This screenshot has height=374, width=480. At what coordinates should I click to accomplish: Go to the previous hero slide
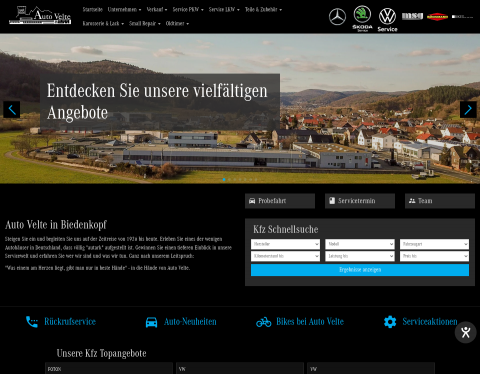(12, 109)
